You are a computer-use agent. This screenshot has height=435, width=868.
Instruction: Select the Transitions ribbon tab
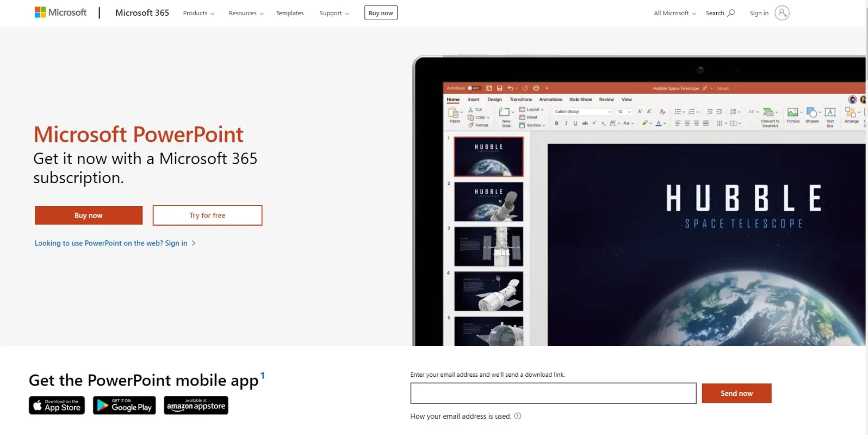point(520,100)
